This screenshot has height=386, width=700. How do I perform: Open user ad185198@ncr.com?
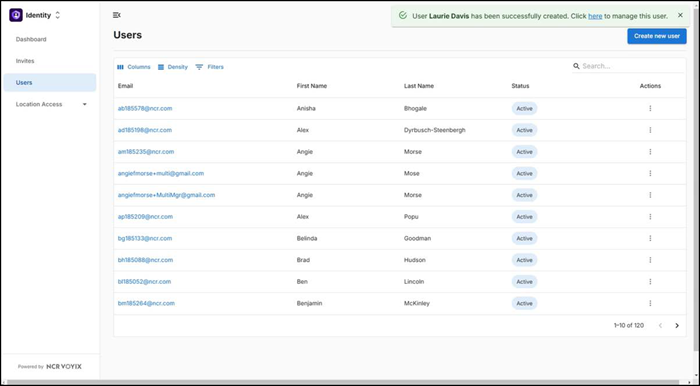tap(145, 130)
